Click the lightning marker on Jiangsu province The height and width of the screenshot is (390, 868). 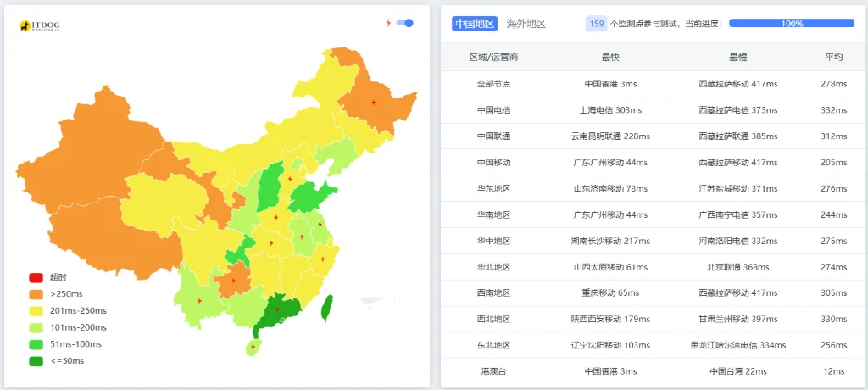point(320,225)
